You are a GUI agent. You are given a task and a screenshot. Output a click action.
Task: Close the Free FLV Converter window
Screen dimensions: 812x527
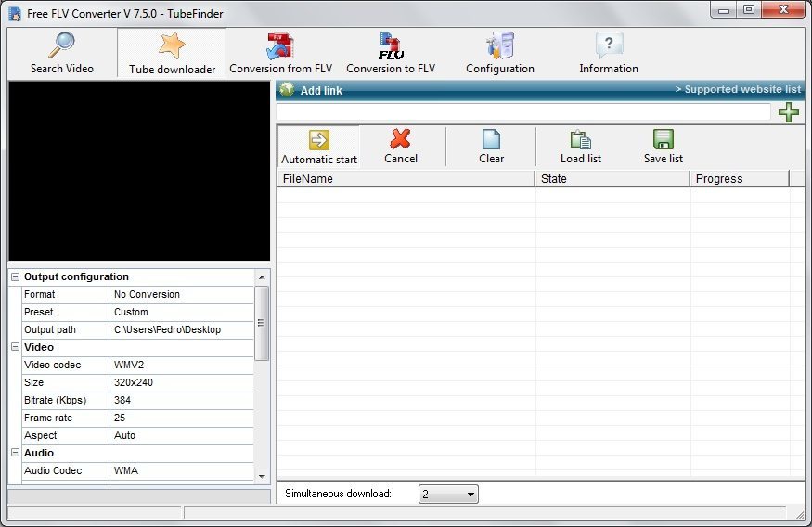click(783, 10)
